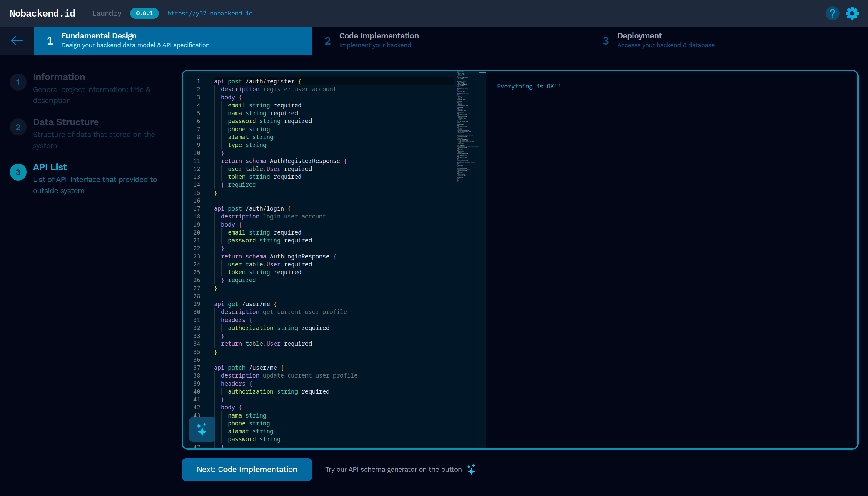Open the settings gear icon
This screenshot has height=496, width=868.
pos(852,13)
